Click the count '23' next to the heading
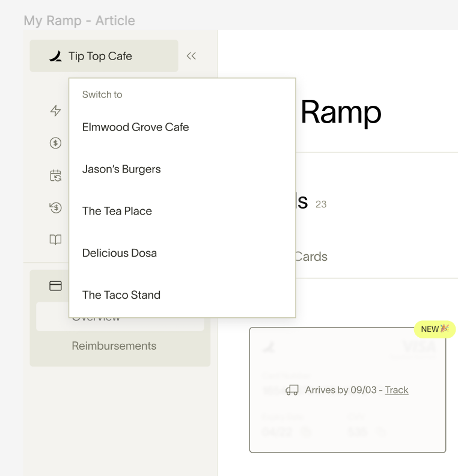 321,204
